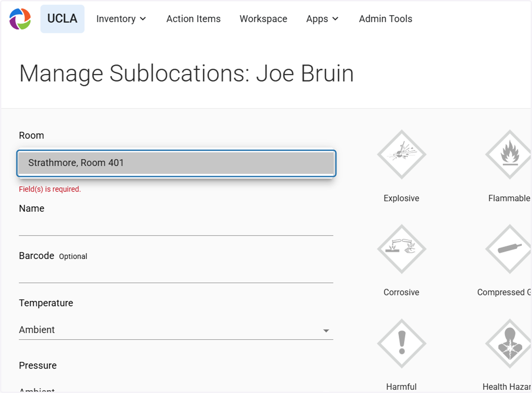Open the Action Items page
The width and height of the screenshot is (532, 393).
[193, 19]
